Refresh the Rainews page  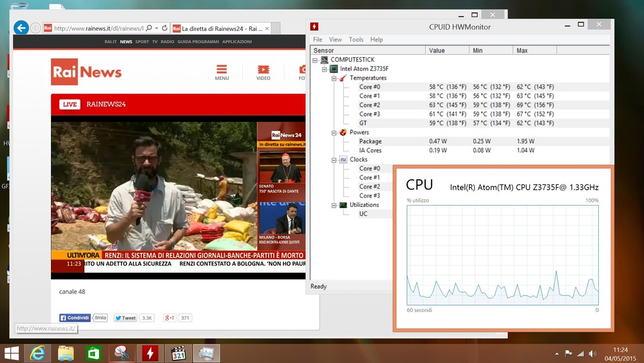click(165, 28)
